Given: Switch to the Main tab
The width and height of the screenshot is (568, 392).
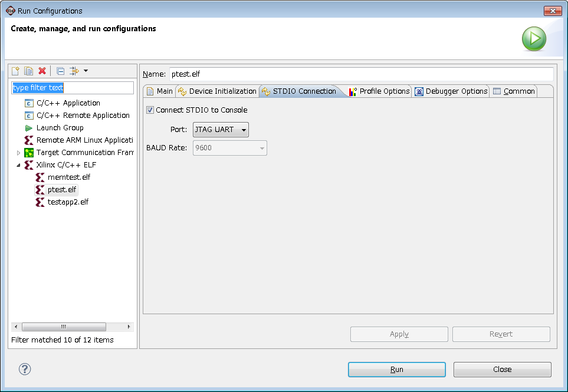Looking at the screenshot, I should tap(159, 91).
